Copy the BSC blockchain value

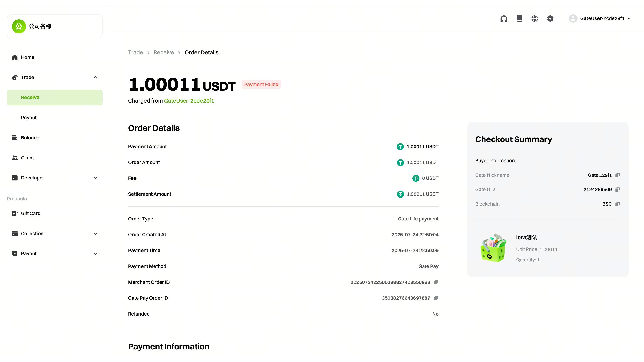tap(617, 204)
